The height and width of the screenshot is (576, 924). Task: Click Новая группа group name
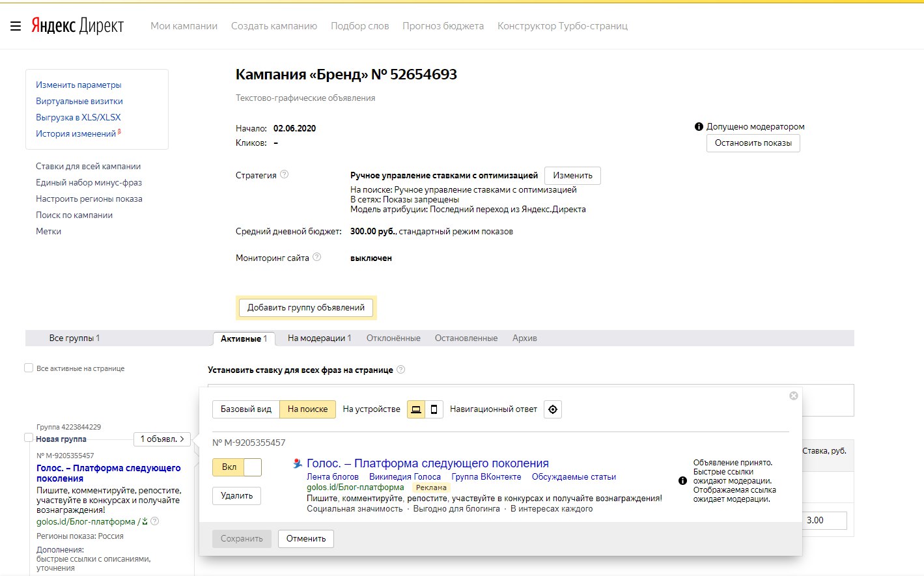(61, 439)
